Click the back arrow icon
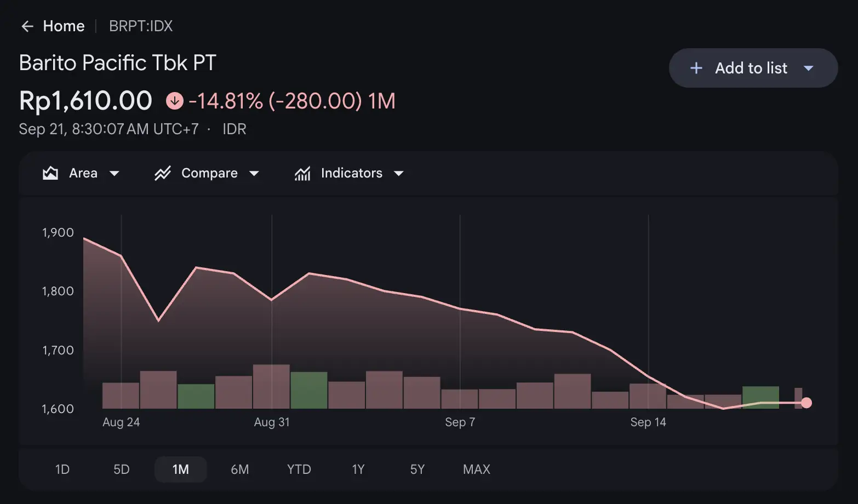 point(27,26)
